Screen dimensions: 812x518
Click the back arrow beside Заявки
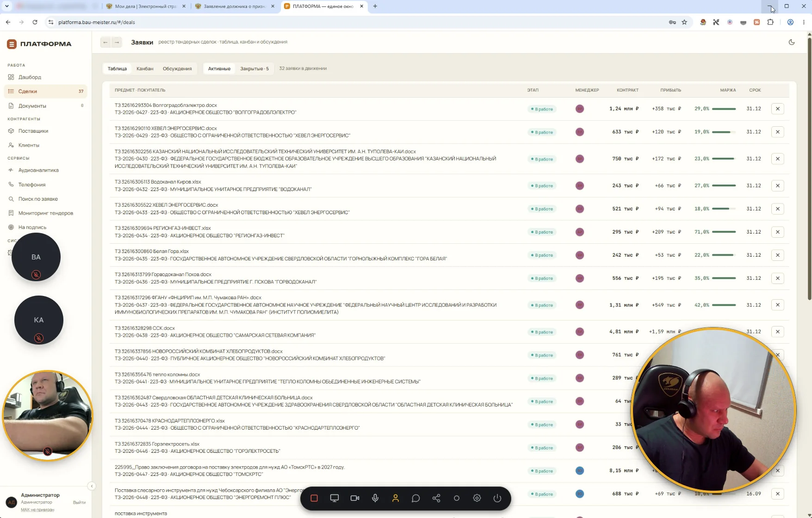point(105,42)
